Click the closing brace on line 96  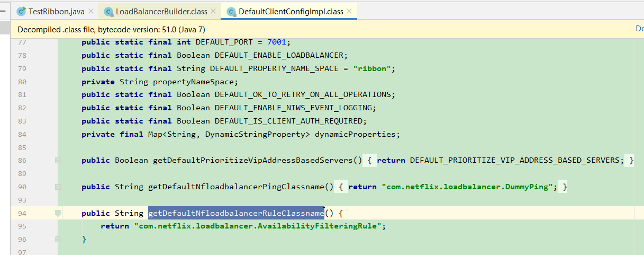[x=84, y=240]
